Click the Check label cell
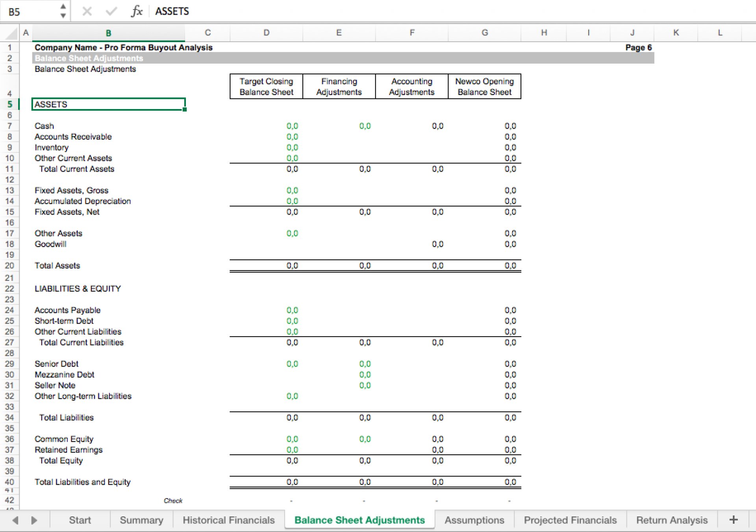756x532 pixels. coord(173,501)
